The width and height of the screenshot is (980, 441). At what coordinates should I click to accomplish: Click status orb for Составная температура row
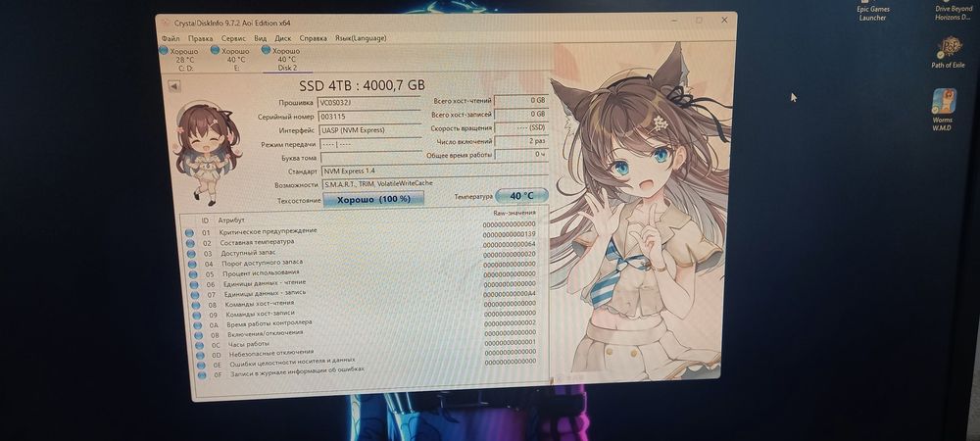[190, 244]
